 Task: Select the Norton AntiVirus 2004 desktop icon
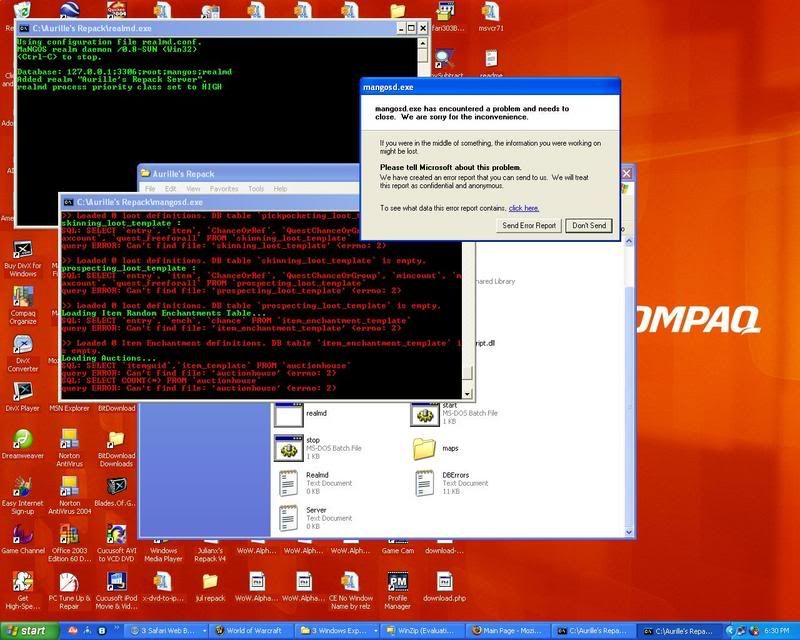point(69,495)
